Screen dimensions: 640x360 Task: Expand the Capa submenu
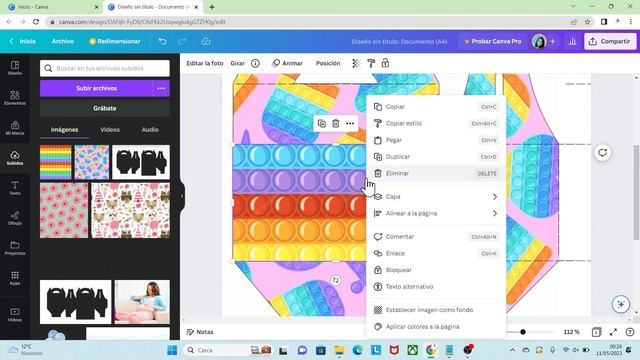436,197
